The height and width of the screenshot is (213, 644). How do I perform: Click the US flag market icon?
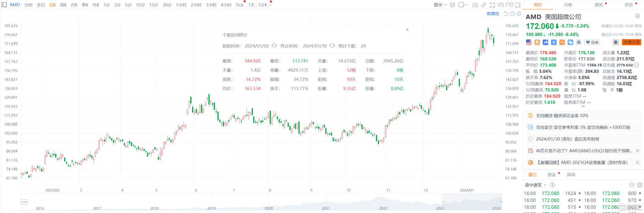click(x=529, y=42)
